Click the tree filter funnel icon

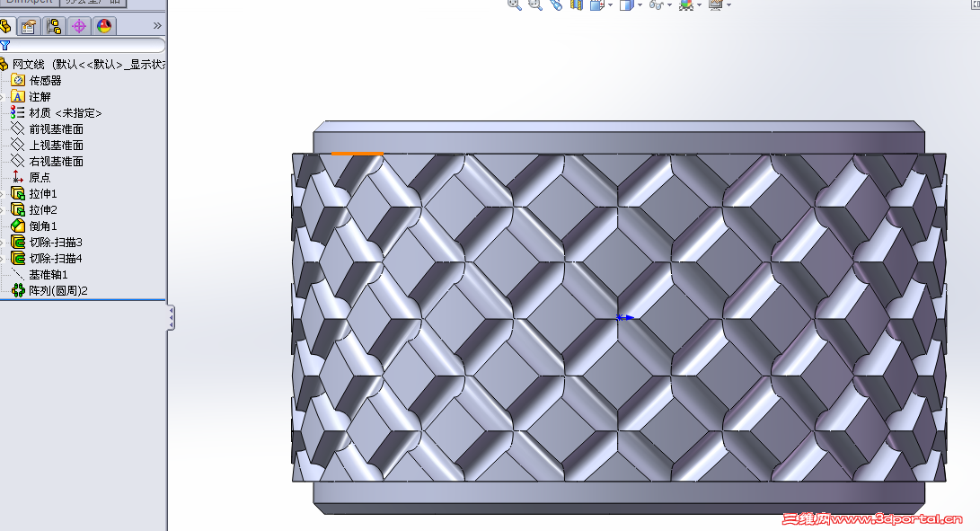tap(5, 45)
